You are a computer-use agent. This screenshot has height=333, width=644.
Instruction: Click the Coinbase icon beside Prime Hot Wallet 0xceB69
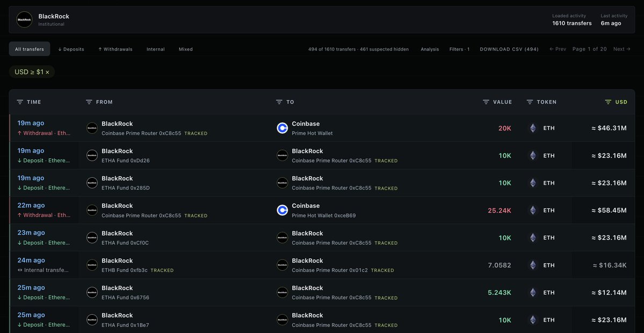coord(282,210)
